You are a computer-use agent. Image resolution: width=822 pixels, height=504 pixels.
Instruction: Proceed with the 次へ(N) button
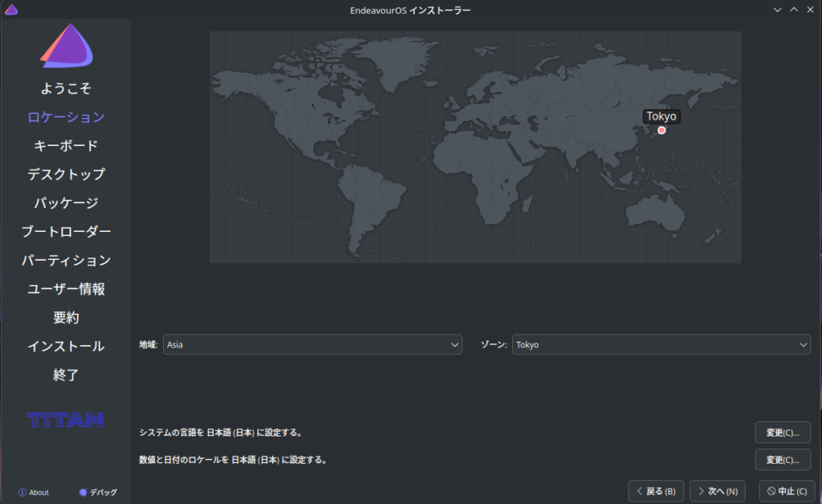[718, 490]
